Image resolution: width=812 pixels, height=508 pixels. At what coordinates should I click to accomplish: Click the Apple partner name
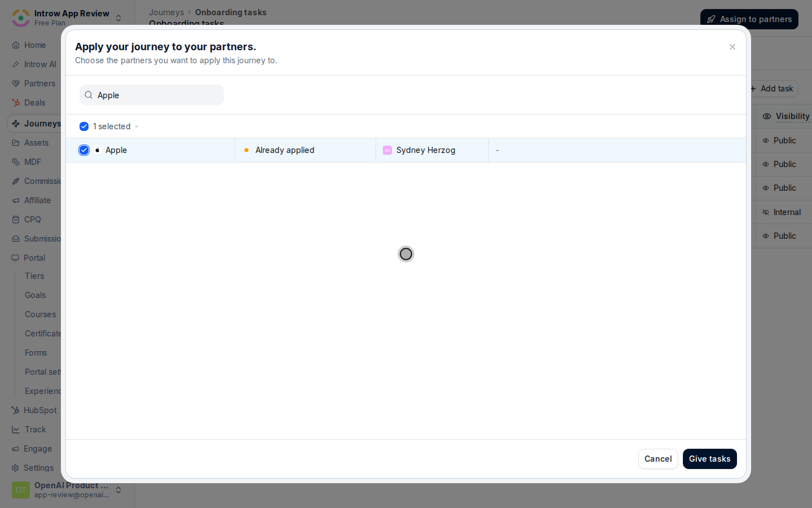(x=116, y=150)
